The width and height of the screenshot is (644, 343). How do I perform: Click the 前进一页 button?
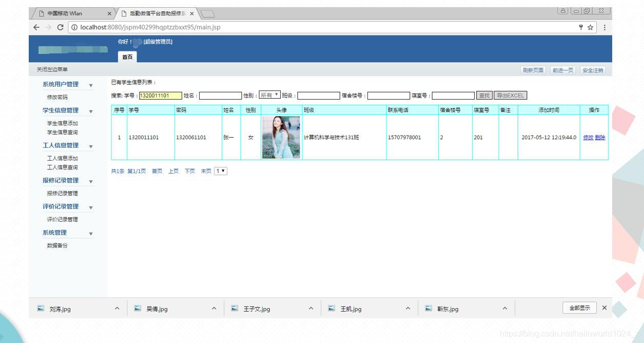point(563,70)
